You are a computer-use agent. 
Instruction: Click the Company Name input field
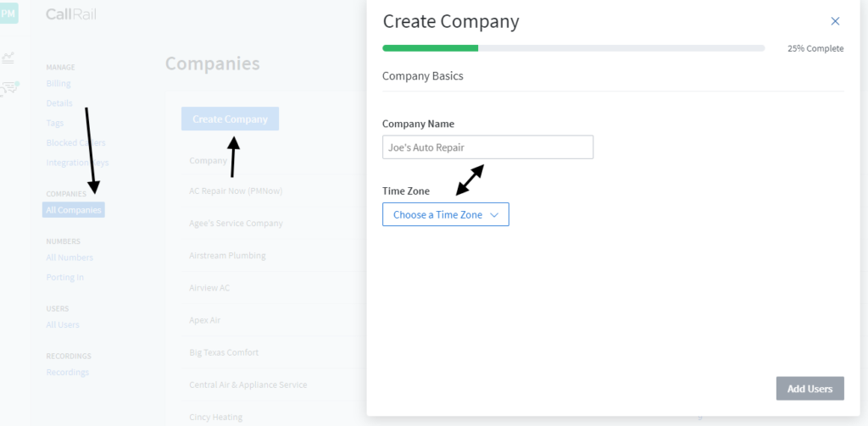click(487, 147)
